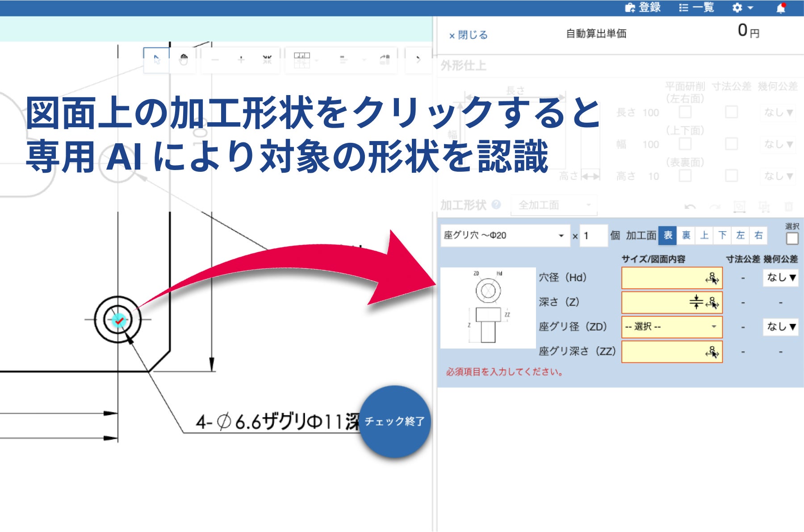
Task: Open the 座グリ穴 ～Φ20 shape dropdown
Action: click(505, 235)
